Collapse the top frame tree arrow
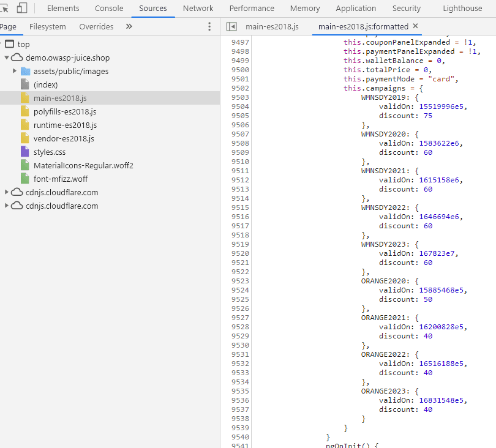The image size is (496, 448). coord(1,44)
